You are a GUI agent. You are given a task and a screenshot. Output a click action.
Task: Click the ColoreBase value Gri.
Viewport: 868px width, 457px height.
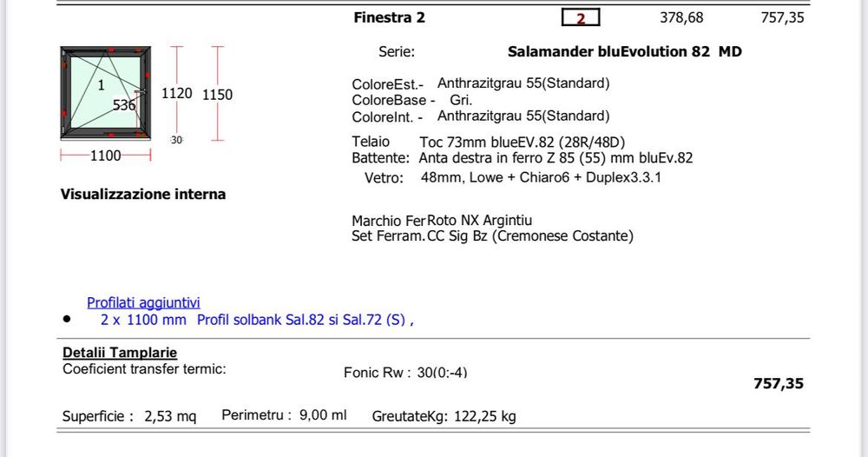461,100
